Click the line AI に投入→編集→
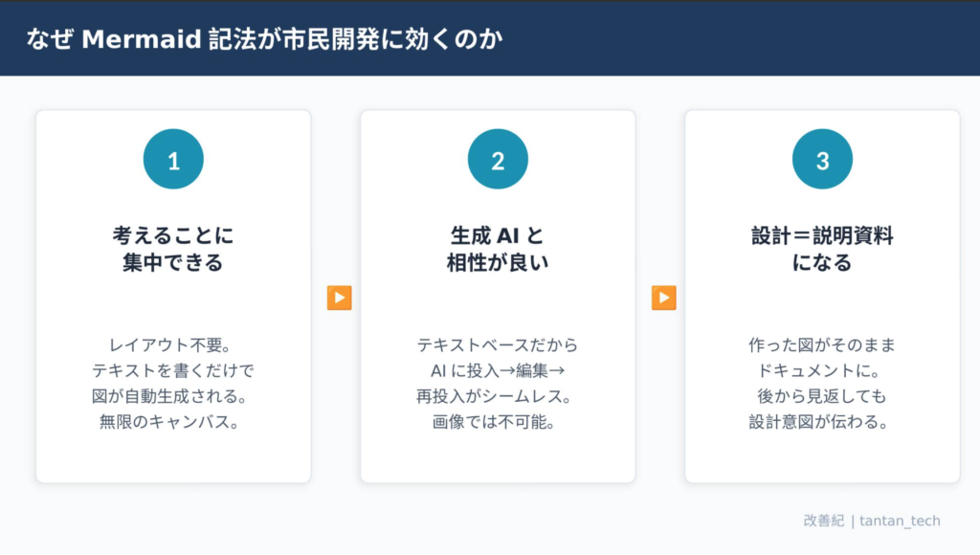The height and width of the screenshot is (555, 980). pos(498,370)
